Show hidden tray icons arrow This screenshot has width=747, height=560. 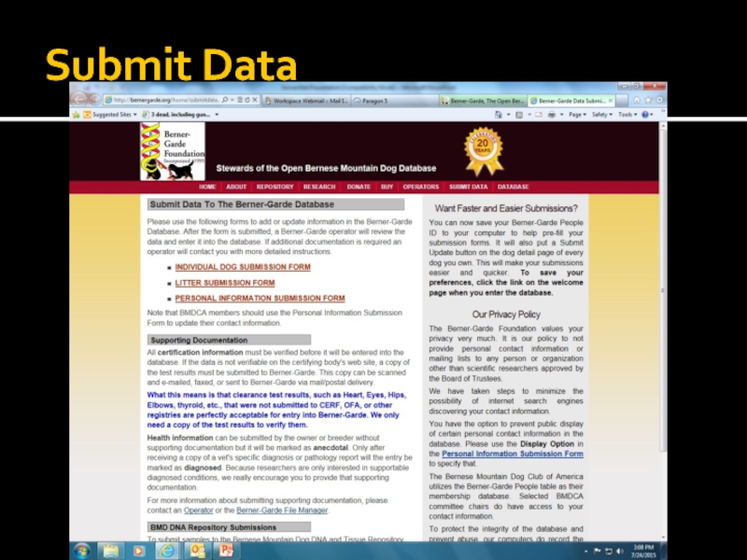pyautogui.click(x=585, y=552)
